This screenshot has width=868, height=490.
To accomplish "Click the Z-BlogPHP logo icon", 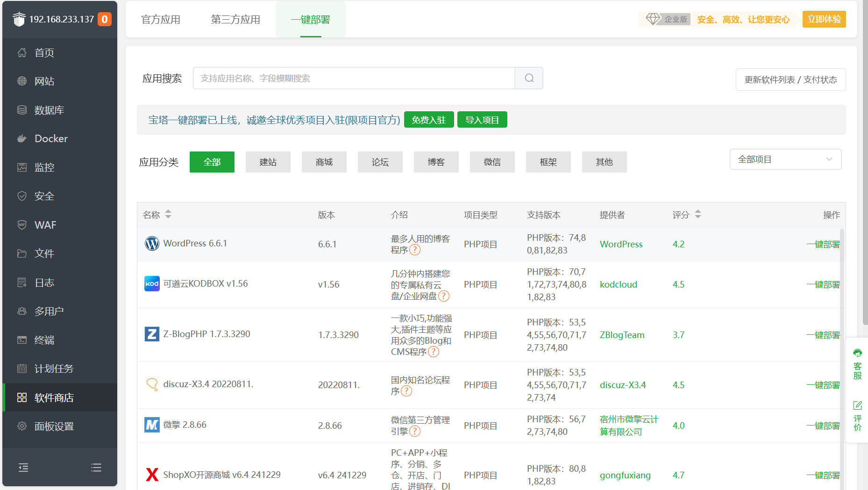I will tap(152, 334).
